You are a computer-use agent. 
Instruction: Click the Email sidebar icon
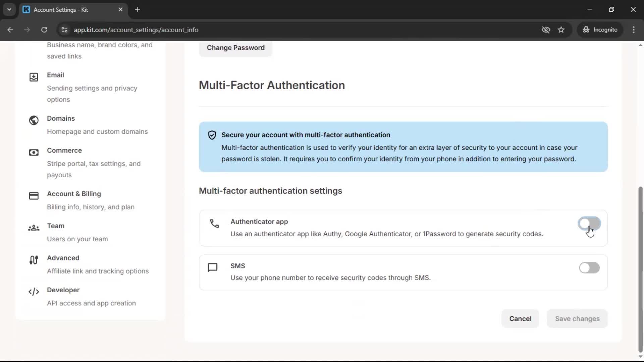point(34,77)
